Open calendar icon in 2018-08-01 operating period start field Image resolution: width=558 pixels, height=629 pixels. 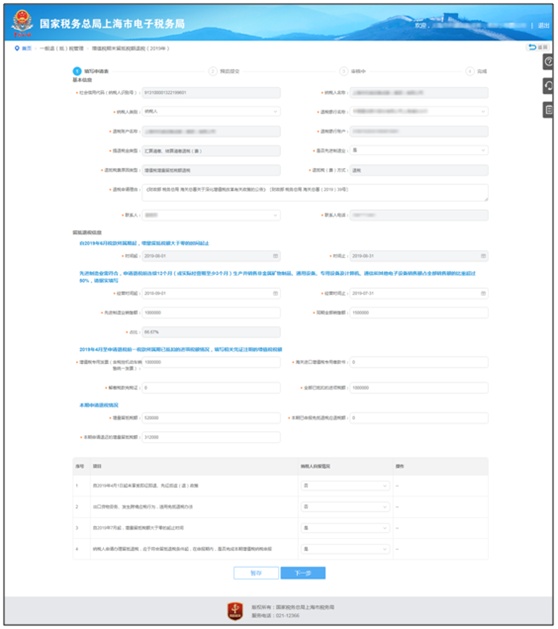tap(276, 293)
